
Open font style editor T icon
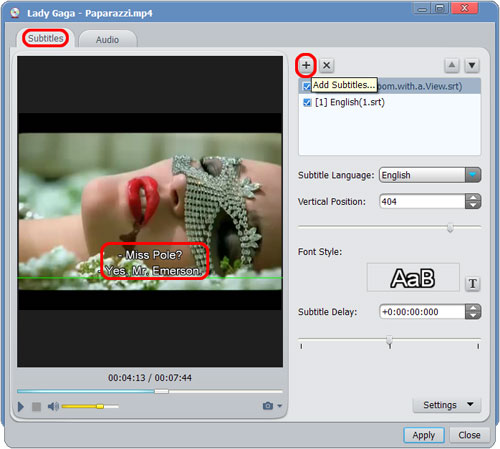click(x=473, y=284)
